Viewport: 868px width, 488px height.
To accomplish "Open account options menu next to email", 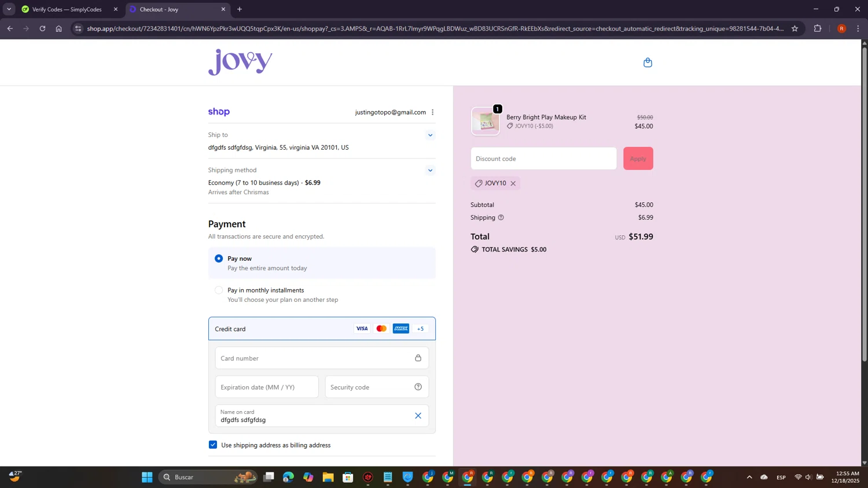I will (x=432, y=112).
